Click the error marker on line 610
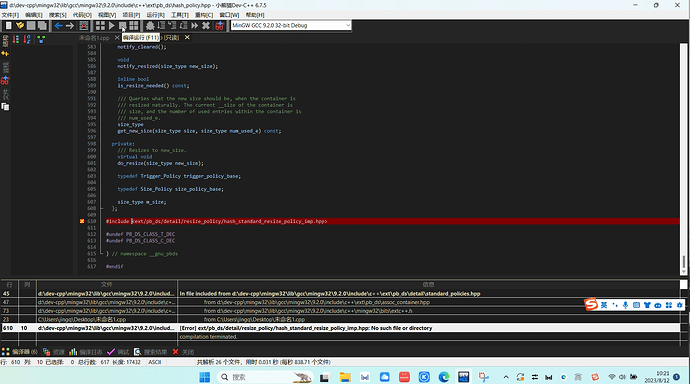 pyautogui.click(x=82, y=221)
